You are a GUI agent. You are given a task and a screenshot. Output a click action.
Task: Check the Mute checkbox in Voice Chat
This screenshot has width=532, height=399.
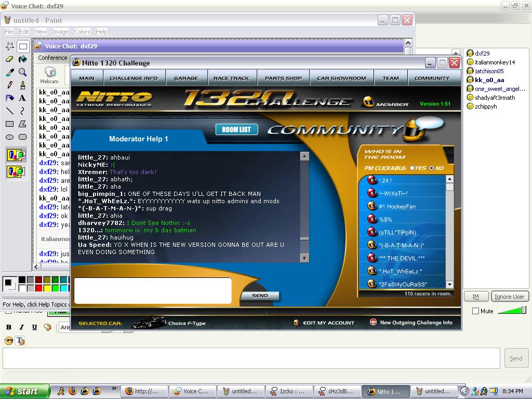point(476,311)
